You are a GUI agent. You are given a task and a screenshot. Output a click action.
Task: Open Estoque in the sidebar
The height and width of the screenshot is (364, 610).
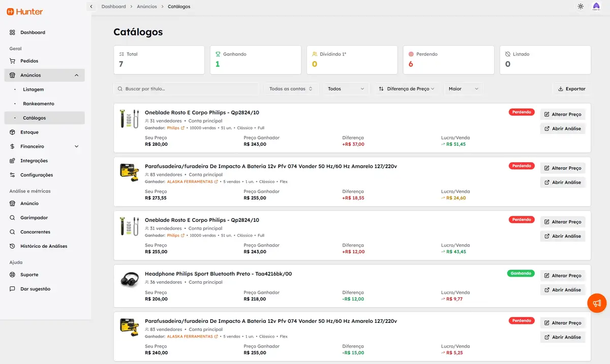click(44, 132)
